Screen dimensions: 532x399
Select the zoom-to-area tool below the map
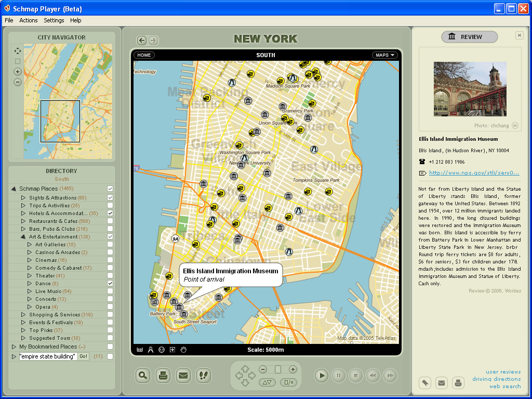click(172, 350)
